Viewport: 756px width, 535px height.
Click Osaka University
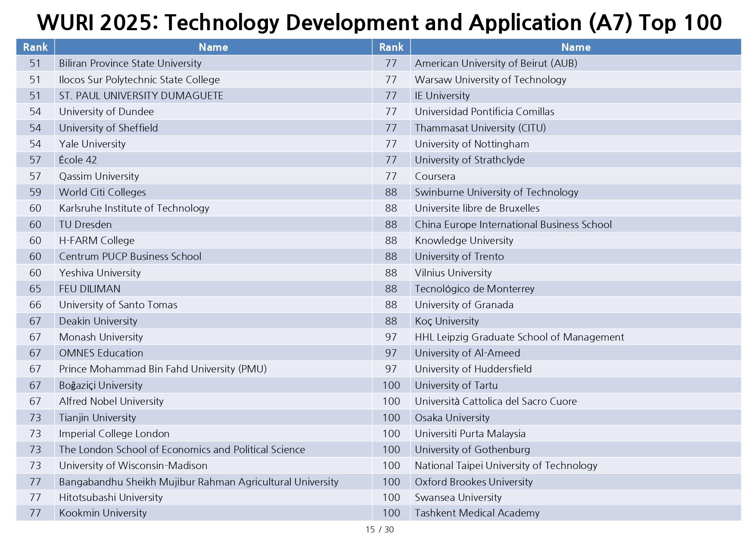(x=452, y=418)
